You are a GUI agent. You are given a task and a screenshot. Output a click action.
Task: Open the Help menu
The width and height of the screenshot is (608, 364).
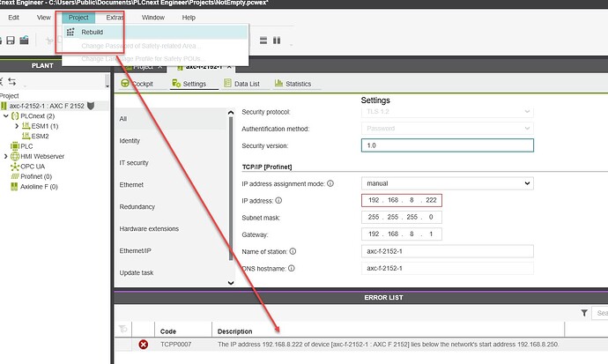coord(189,18)
